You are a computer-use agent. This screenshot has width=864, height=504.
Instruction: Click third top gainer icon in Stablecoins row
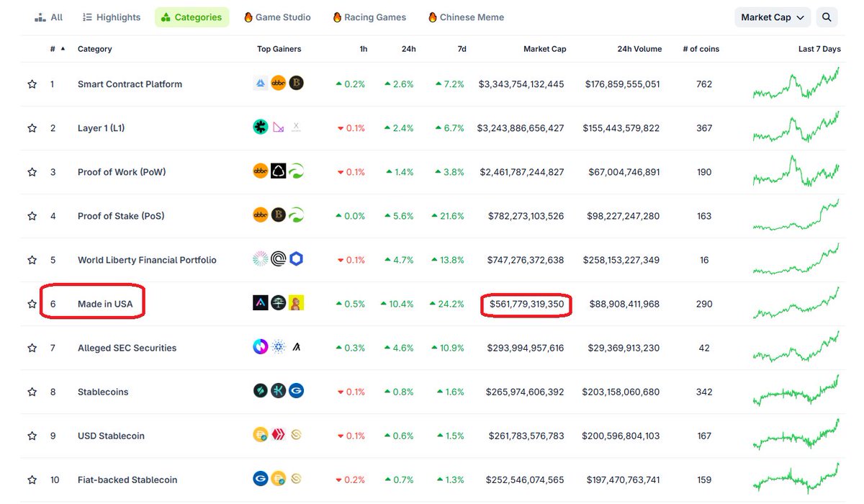pyautogui.click(x=296, y=391)
